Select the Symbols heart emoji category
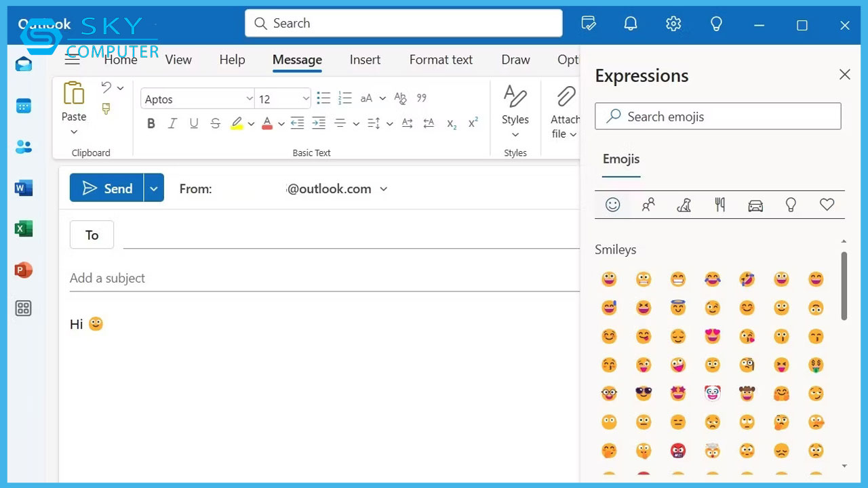This screenshot has height=488, width=868. 827,204
